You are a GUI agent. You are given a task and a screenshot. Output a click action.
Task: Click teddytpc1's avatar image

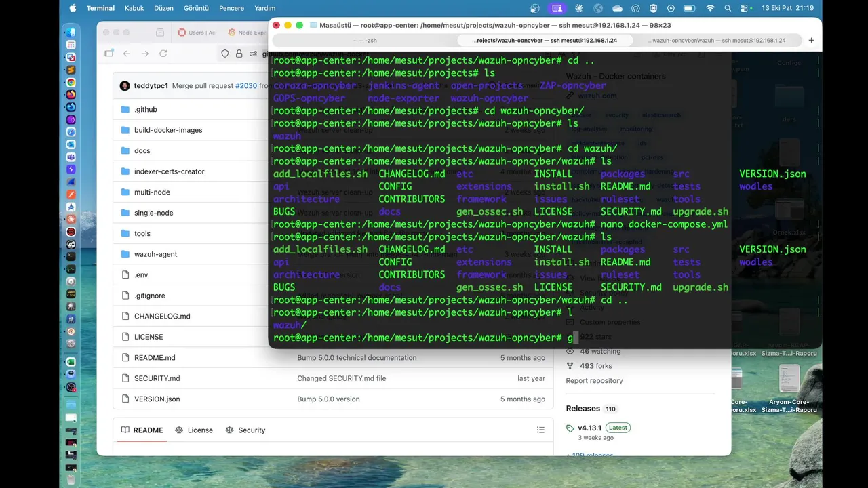[x=125, y=86]
